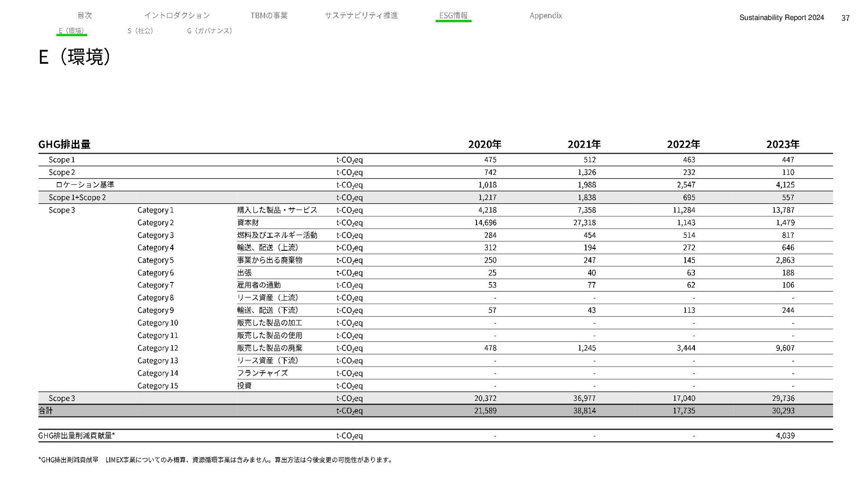
Task: Open G（ガバナンス）sub-tab
Action: pyautogui.click(x=209, y=31)
